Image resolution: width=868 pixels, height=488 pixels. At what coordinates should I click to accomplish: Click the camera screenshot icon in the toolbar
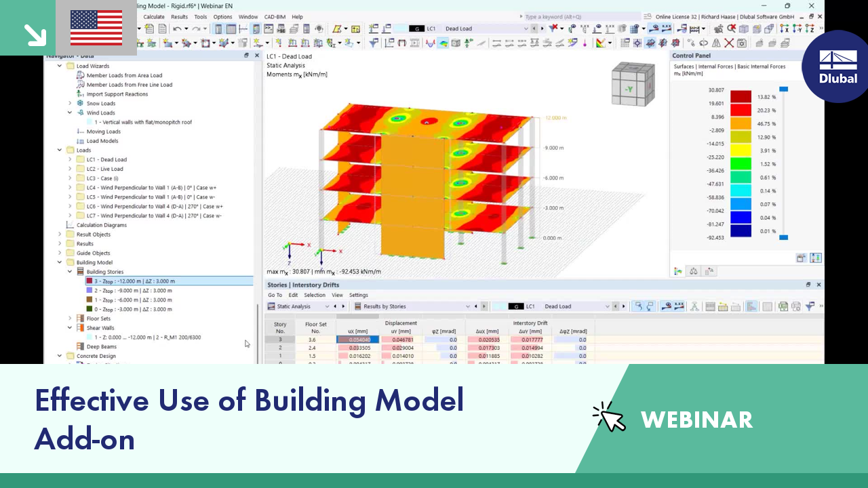(741, 43)
